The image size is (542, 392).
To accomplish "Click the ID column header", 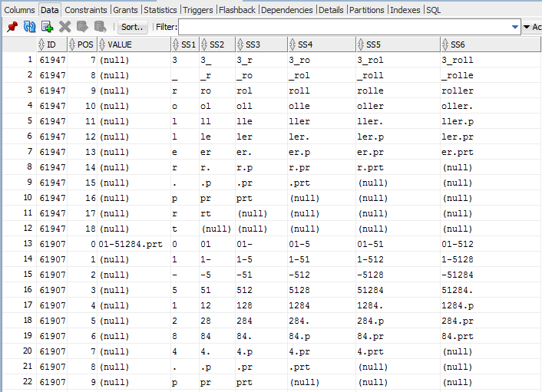I will (52, 44).
